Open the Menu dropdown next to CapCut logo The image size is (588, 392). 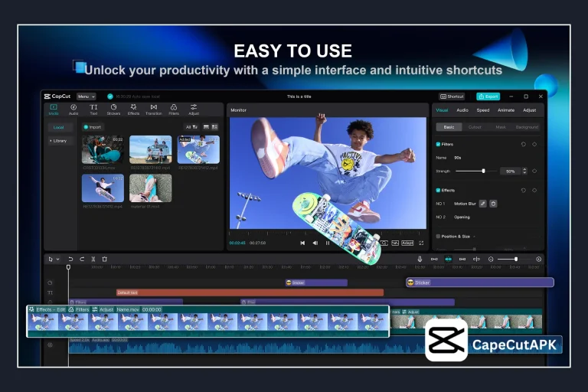(87, 96)
